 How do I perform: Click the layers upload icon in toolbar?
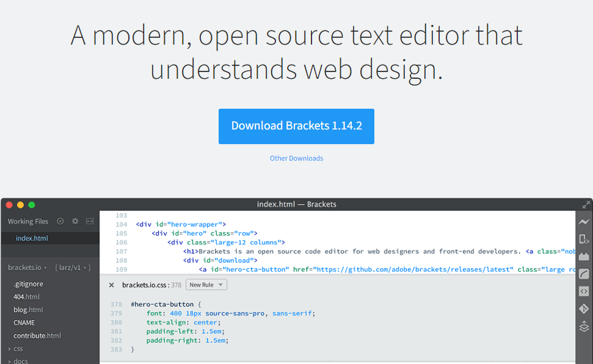[x=584, y=326]
